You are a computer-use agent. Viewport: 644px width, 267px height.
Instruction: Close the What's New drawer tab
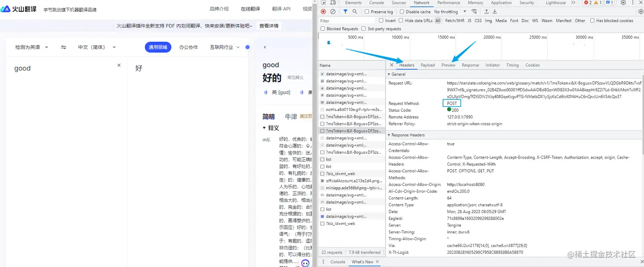pos(377,262)
